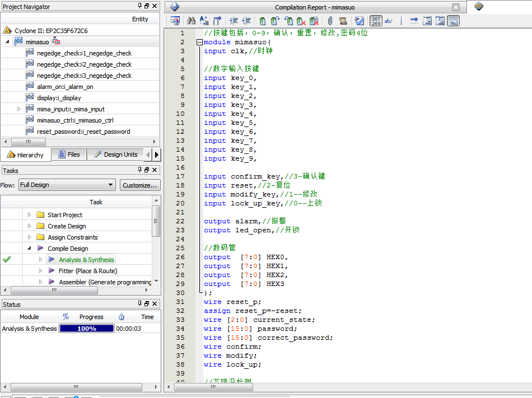Screen dimensions: 532x398
Task: Select alarm_on:i_alarm_on in hierarchy
Action: point(65,87)
